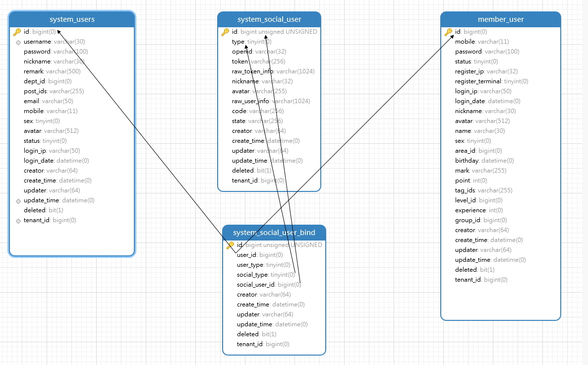Click the area_id bigint(0) field
588x365 pixels.
click(x=478, y=151)
